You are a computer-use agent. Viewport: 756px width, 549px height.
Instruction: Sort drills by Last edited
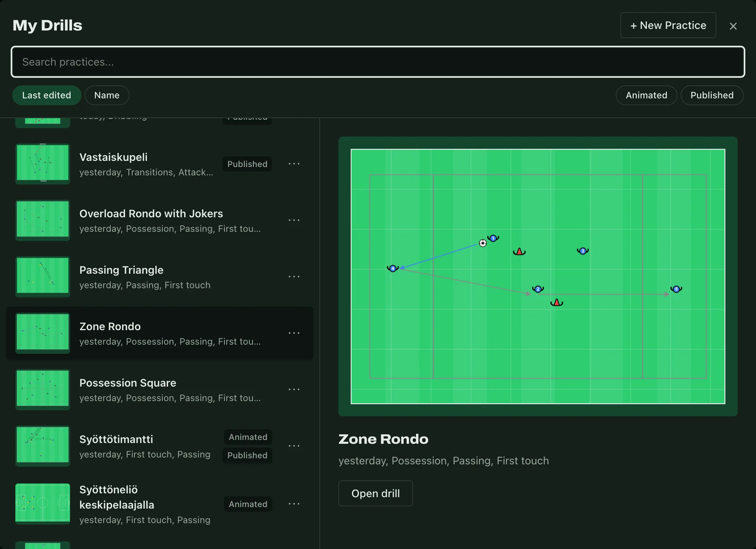tap(46, 95)
